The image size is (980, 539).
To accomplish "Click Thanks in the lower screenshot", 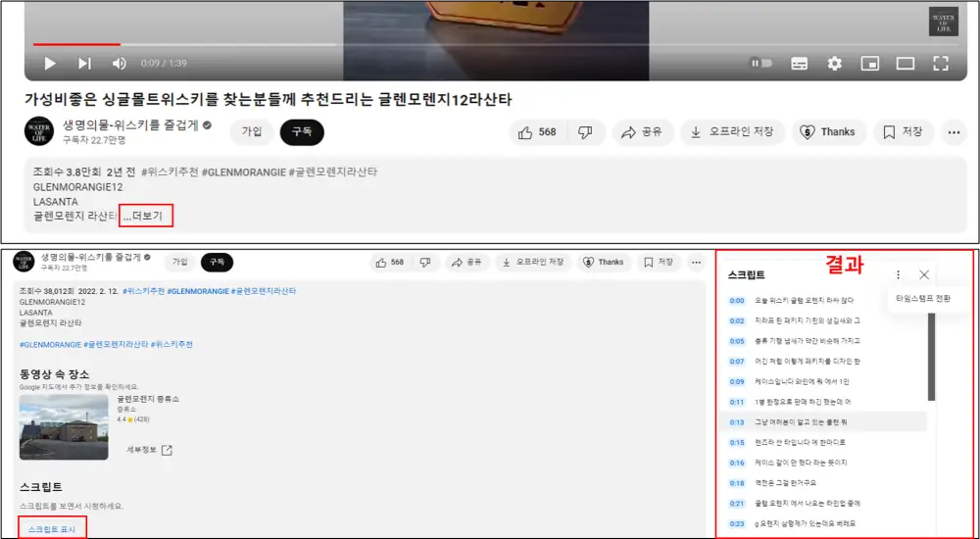I will tap(603, 263).
